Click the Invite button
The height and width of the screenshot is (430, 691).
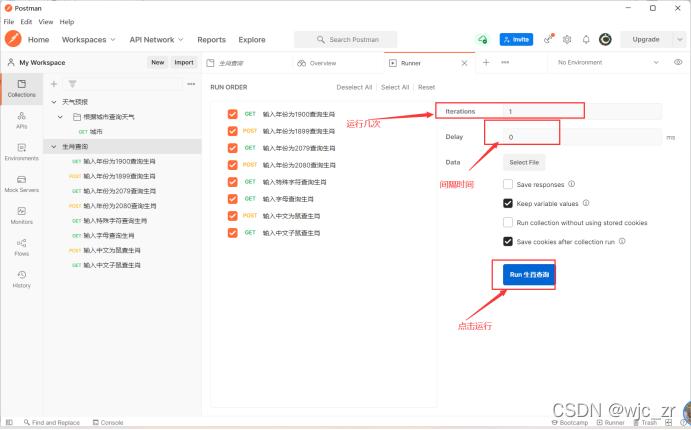tap(516, 39)
